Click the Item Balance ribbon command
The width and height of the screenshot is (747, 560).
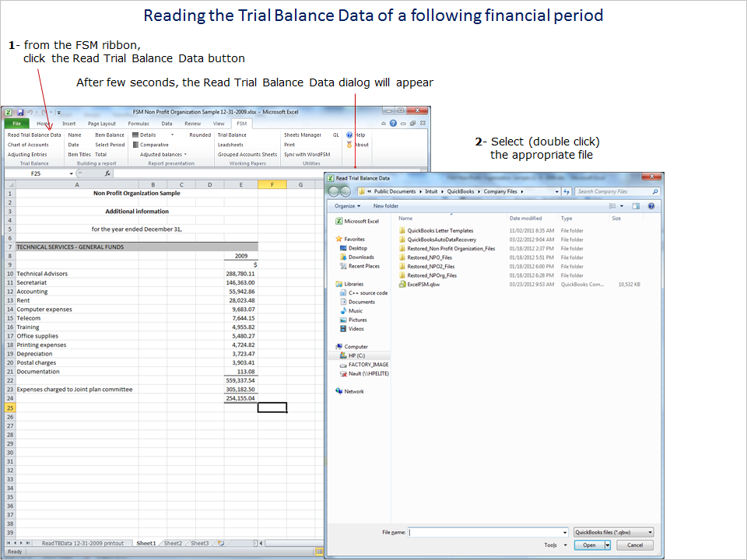110,135
